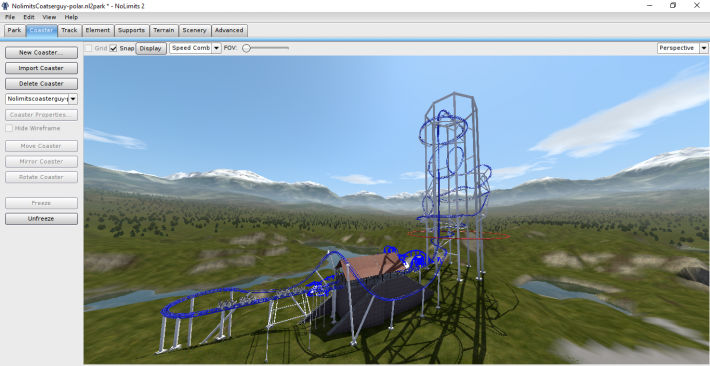The height and width of the screenshot is (366, 710).
Task: Switch to the Scenery tab
Action: click(x=194, y=30)
